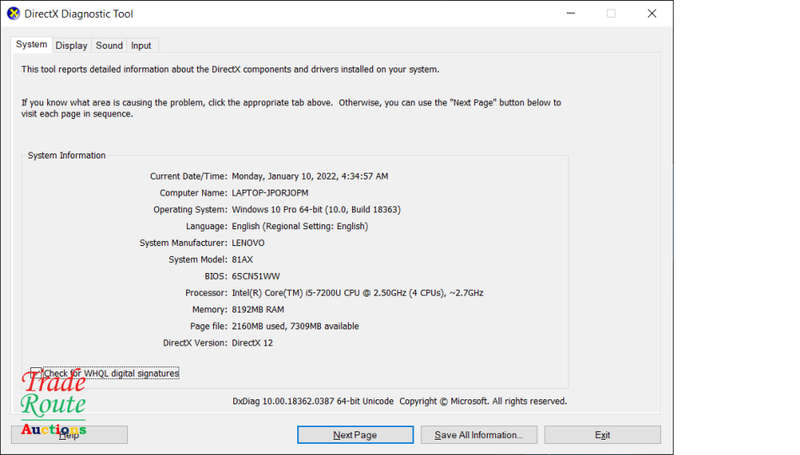Screen dimensions: 800x455
Task: Click Save All Information button
Action: click(479, 435)
